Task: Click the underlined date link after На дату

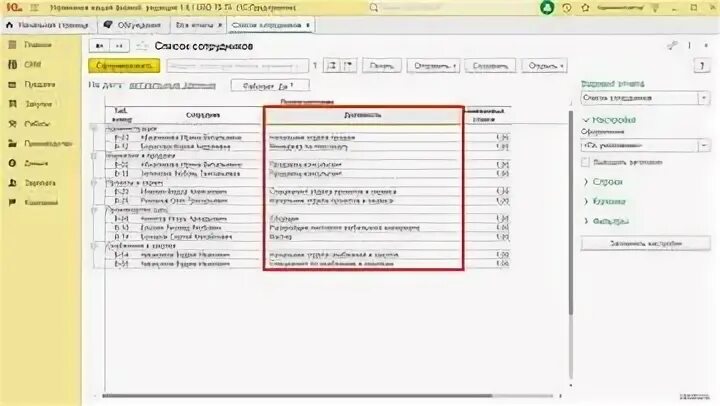Action: (172, 85)
